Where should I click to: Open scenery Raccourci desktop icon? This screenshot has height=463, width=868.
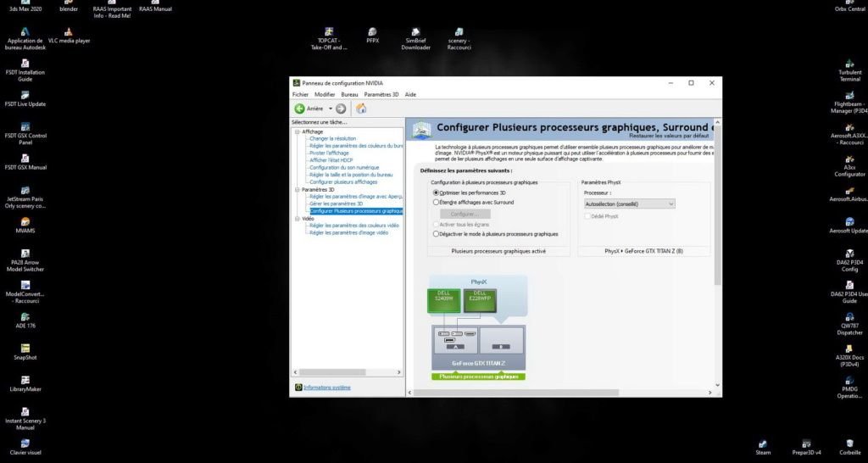pos(459,39)
